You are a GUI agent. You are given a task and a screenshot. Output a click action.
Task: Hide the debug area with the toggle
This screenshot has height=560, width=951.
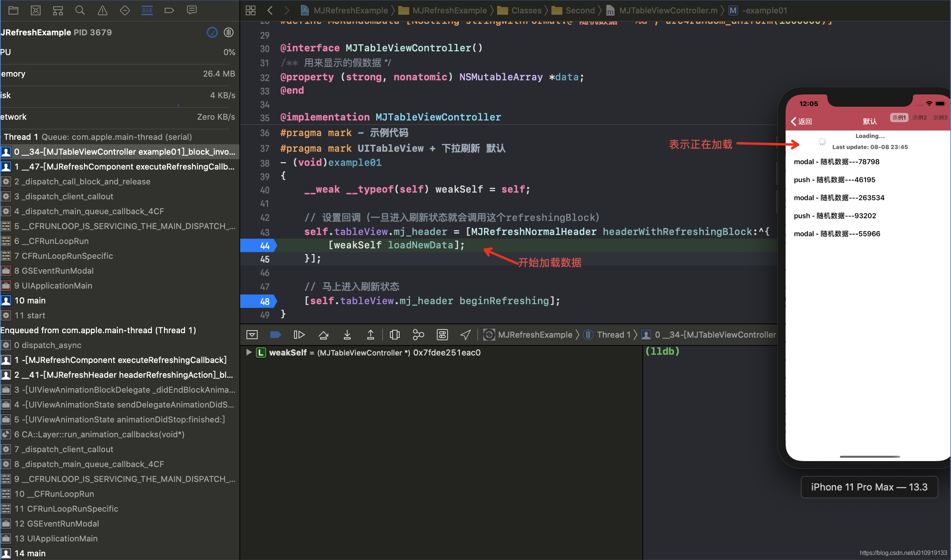coord(252,335)
